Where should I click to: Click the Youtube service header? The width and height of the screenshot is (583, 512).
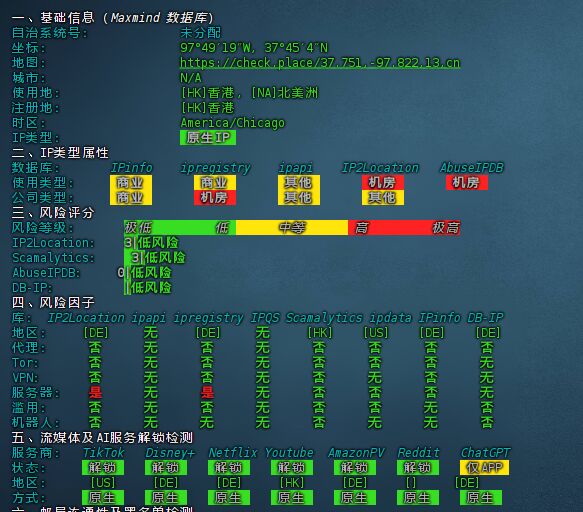tap(289, 453)
